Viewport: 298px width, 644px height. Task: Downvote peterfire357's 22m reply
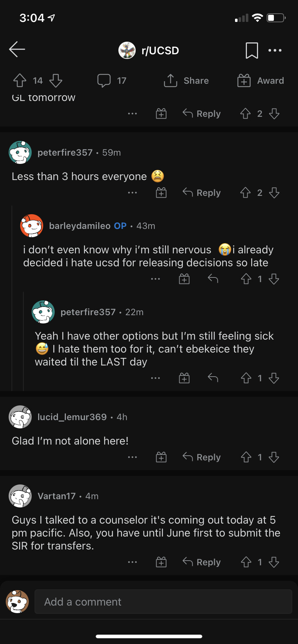[274, 378]
